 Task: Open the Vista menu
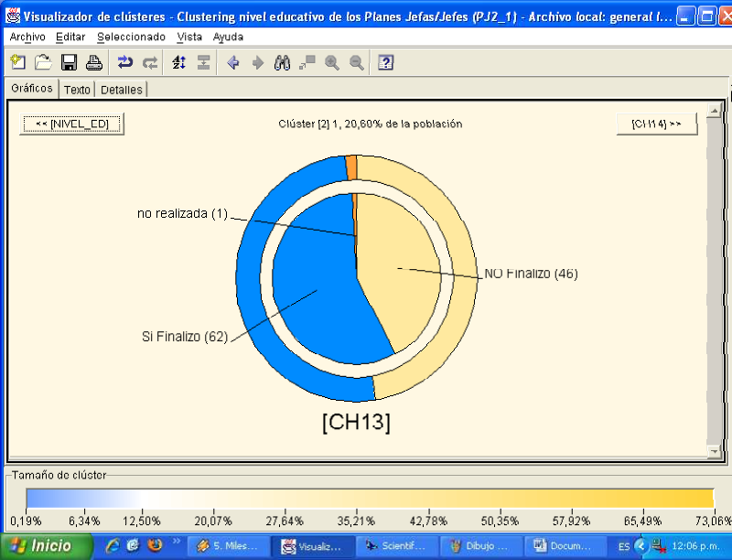click(189, 37)
